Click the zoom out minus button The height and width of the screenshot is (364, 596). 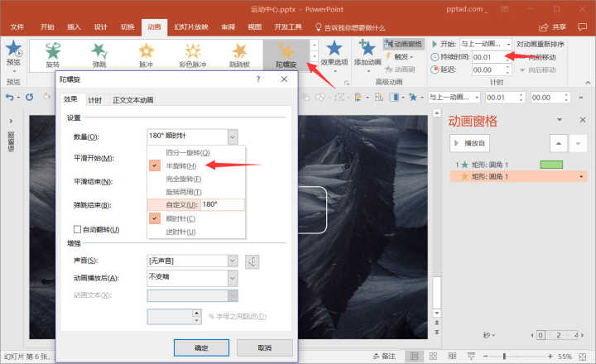coord(485,357)
